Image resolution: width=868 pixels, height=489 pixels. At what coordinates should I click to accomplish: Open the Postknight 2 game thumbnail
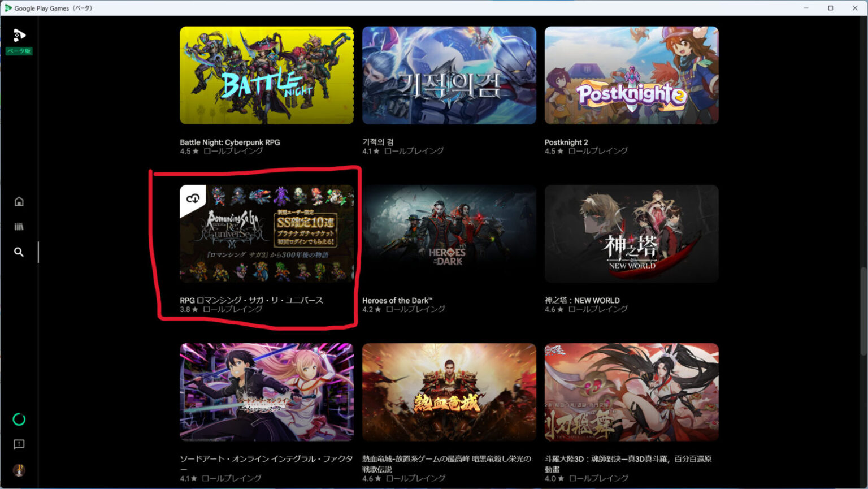pos(631,75)
